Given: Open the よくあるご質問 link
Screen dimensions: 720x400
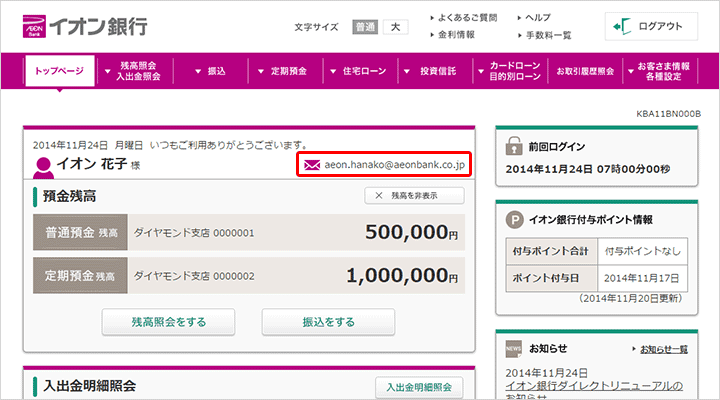Looking at the screenshot, I should click(x=466, y=17).
